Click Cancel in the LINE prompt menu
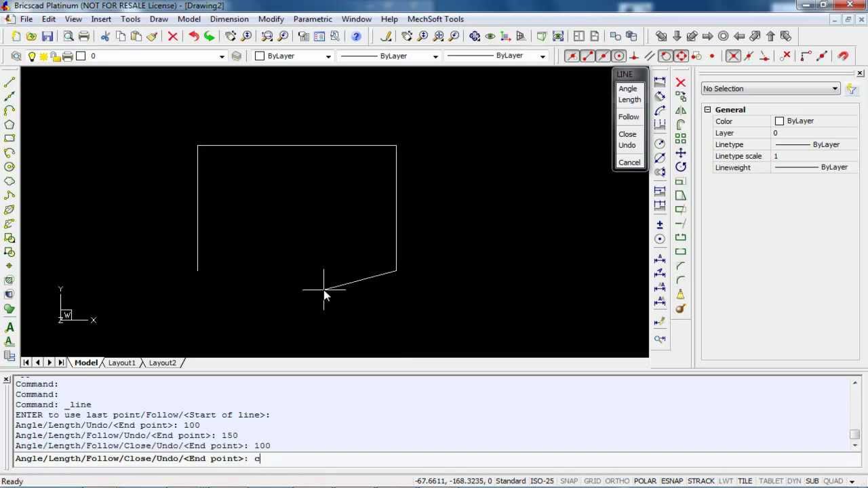This screenshot has height=488, width=868. click(629, 163)
